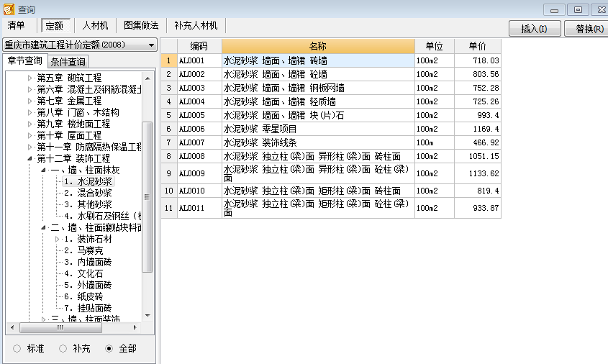608x364 pixels.
Task: Collapse 第十二章 装饰工程 node
Action: 30,158
